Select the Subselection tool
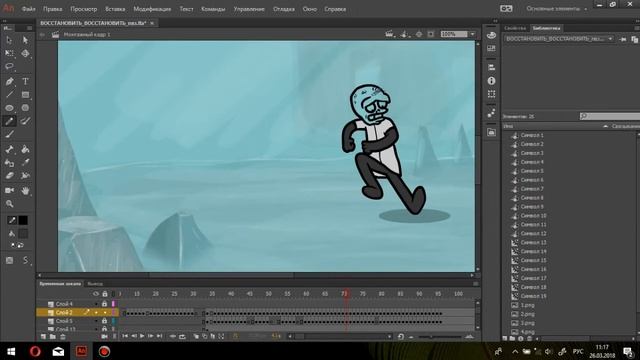This screenshot has height=360, width=640. (25, 40)
